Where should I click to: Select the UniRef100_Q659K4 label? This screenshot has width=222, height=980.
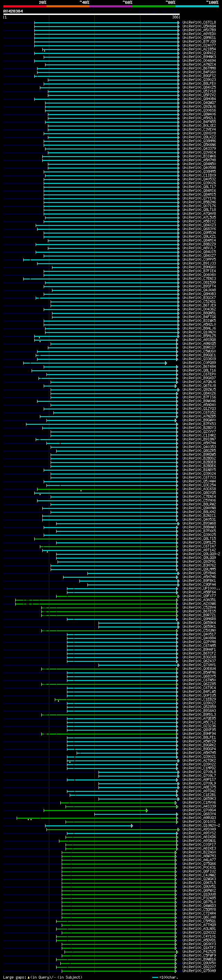199,623
